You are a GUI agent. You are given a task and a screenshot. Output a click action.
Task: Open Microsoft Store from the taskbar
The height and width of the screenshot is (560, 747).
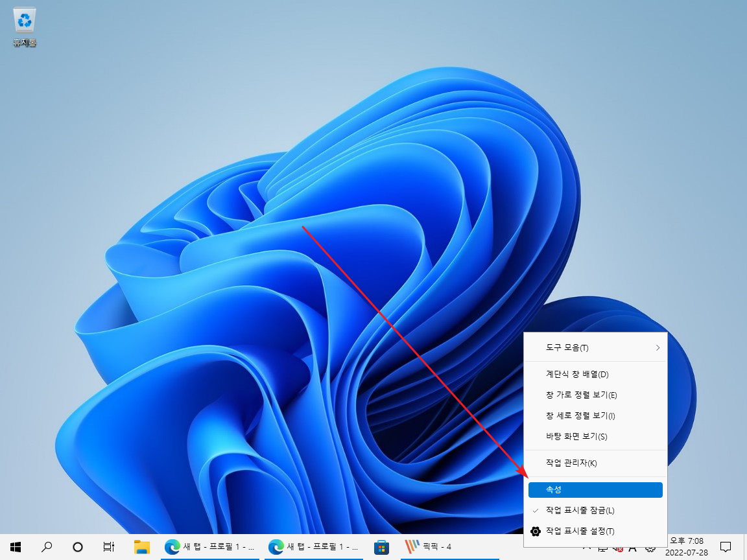click(381, 546)
